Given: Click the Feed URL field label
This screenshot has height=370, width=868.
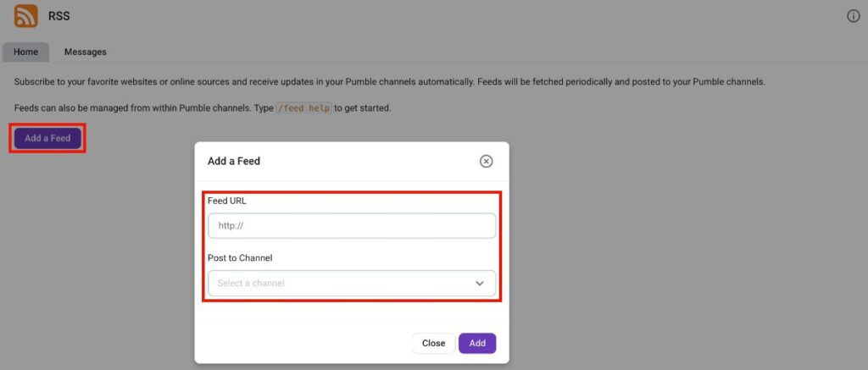Looking at the screenshot, I should pyautogui.click(x=227, y=201).
